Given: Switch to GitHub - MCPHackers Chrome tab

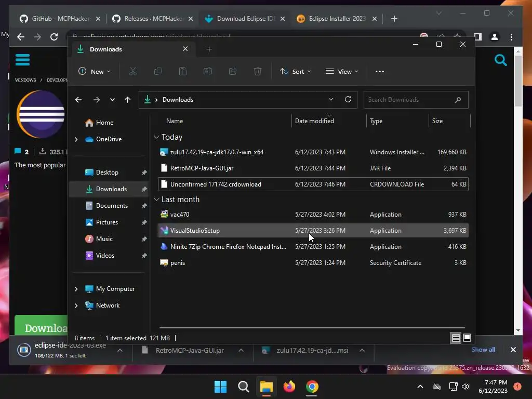Looking at the screenshot, I should pos(60,19).
